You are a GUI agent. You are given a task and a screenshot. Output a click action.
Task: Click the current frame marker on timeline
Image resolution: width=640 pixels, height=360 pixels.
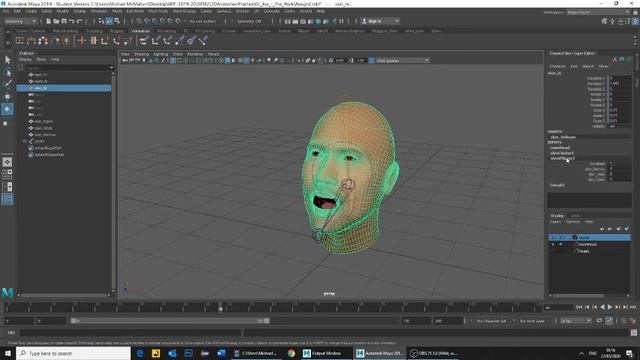tap(220, 308)
